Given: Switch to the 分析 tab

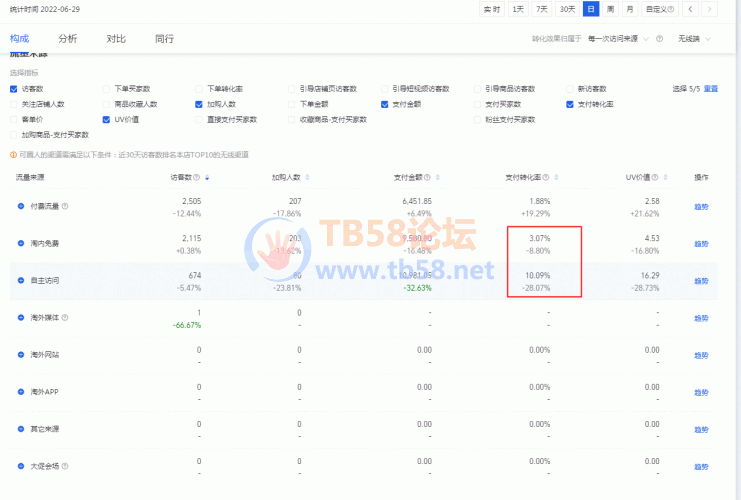Looking at the screenshot, I should pos(68,39).
